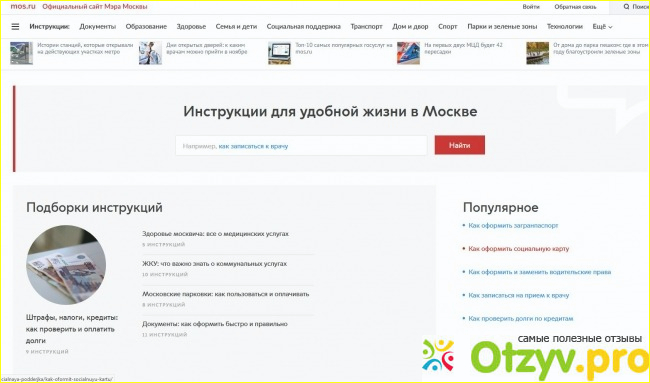Focus the instructions search input field
Viewport: 650px width, 383px height.
tap(301, 145)
